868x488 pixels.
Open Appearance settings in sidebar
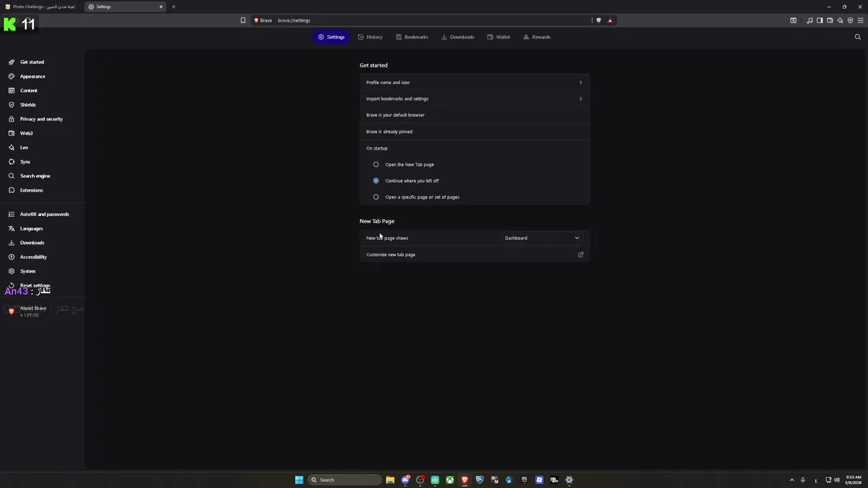point(33,76)
